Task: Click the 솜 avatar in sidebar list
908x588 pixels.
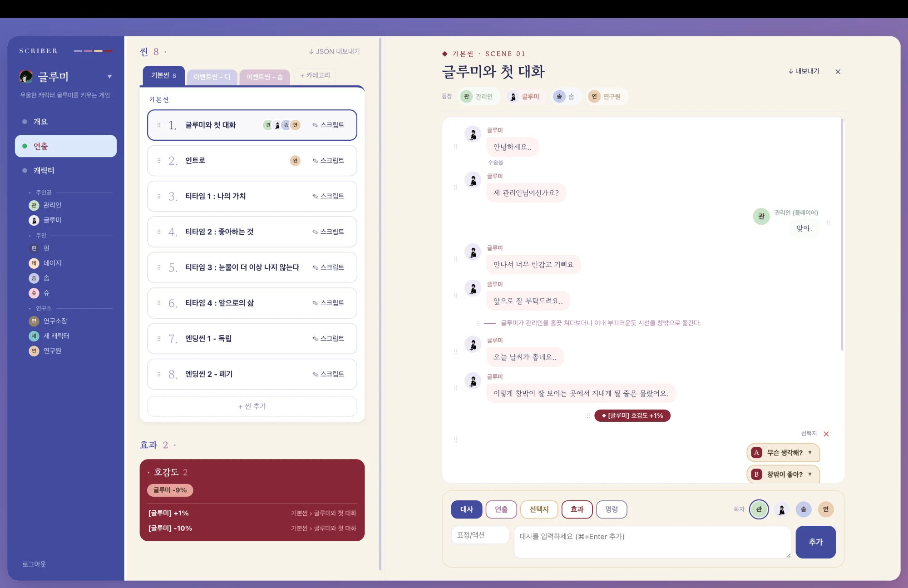Action: 34,278
